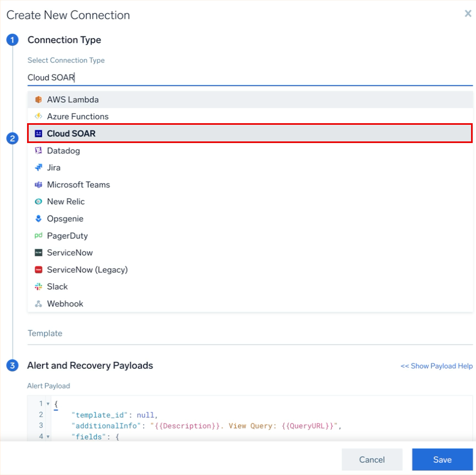Click the New Relic icon
This screenshot has height=475, width=476.
[38, 202]
